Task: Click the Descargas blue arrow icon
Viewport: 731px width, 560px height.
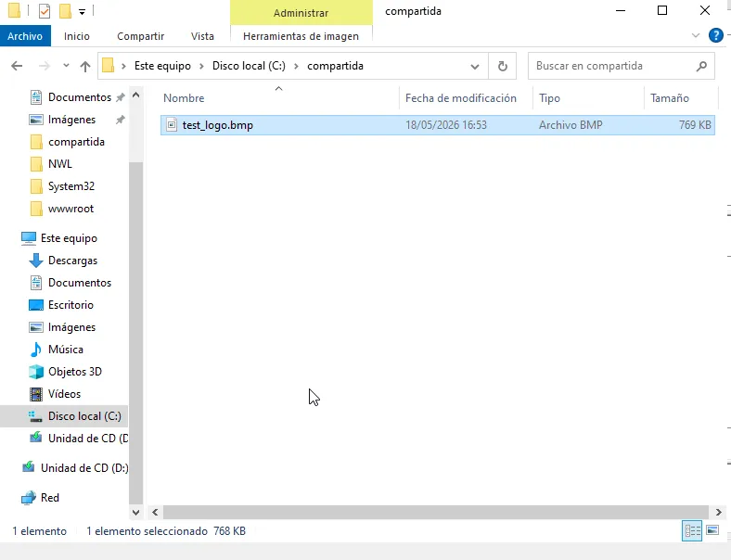Action: [x=36, y=261]
